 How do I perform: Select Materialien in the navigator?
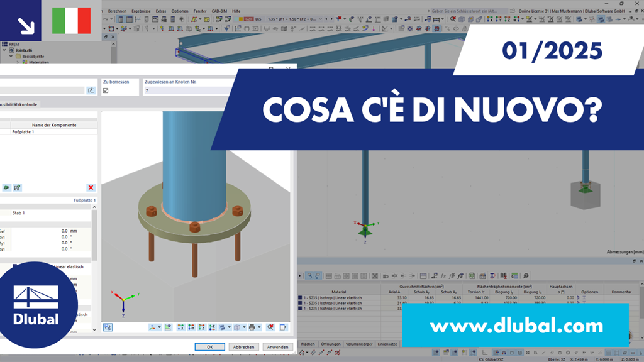tap(38, 63)
